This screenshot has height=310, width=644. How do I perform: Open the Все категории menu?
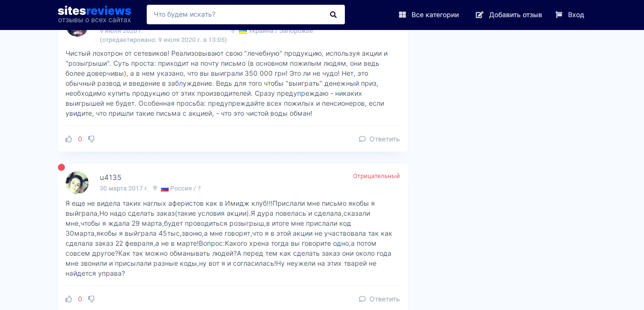(435, 15)
